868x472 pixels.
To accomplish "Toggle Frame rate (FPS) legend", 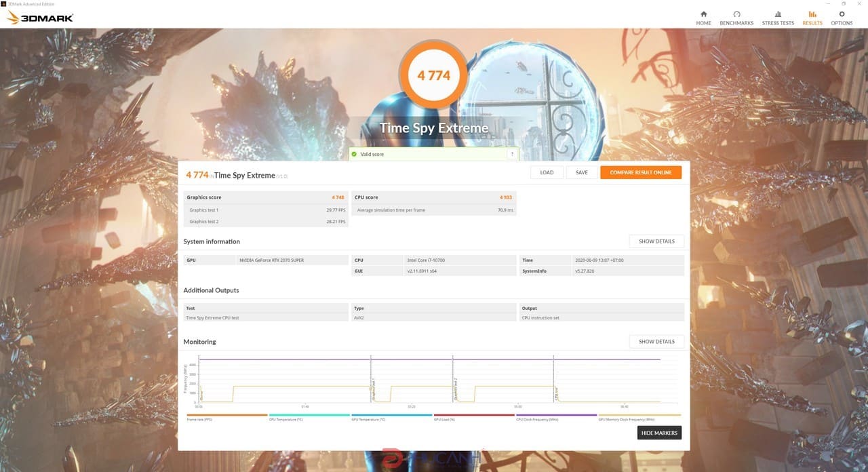I will point(227,417).
